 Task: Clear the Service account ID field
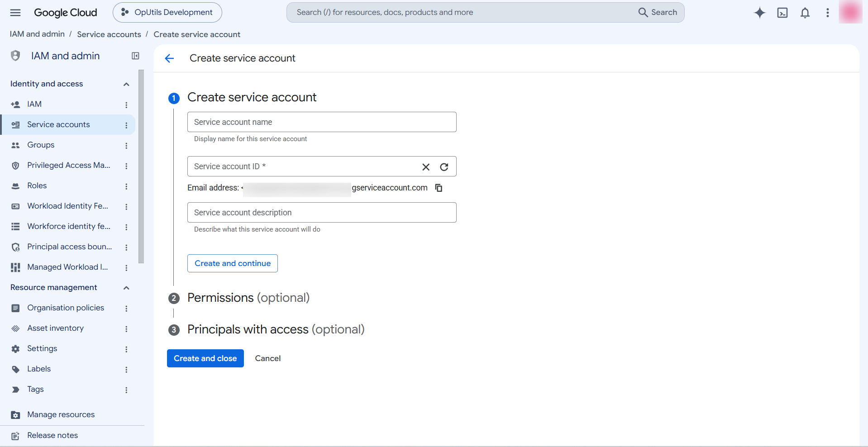tap(426, 167)
